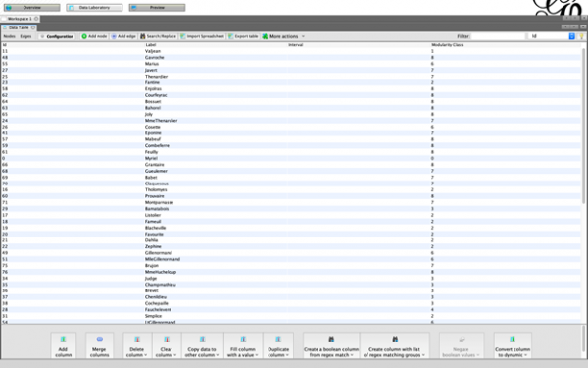Show the Edges table
Image resolution: width=588 pixels, height=368 pixels.
pyautogui.click(x=25, y=36)
